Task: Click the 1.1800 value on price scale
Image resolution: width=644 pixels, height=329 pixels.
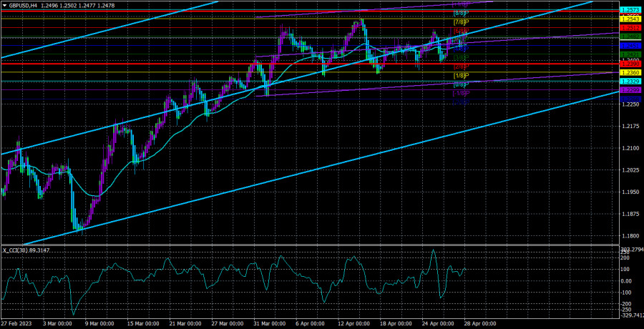Action: point(630,236)
